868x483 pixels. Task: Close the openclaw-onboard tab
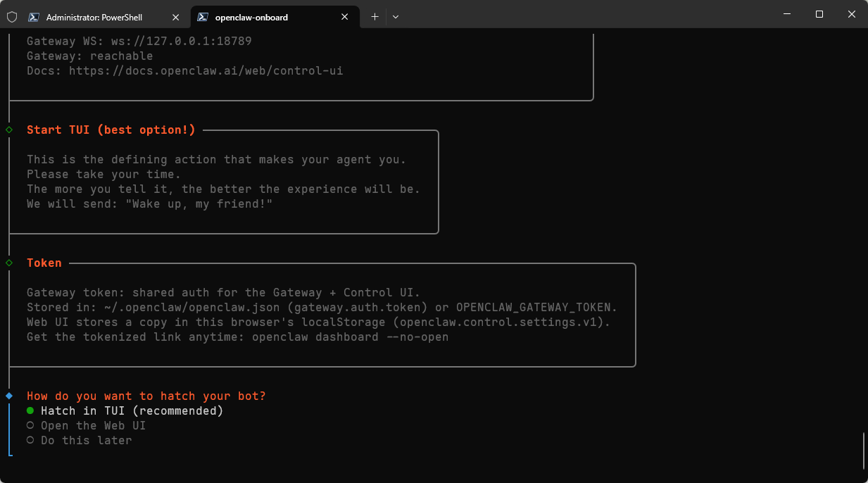345,17
